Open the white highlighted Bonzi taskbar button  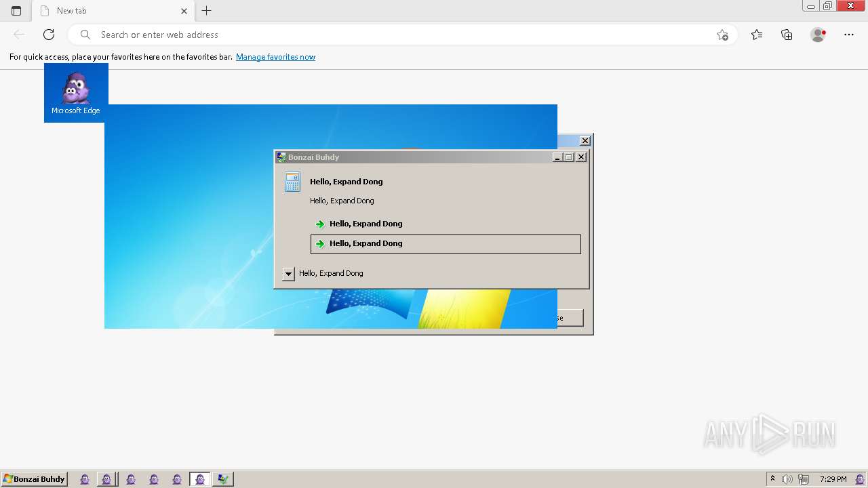pos(199,479)
